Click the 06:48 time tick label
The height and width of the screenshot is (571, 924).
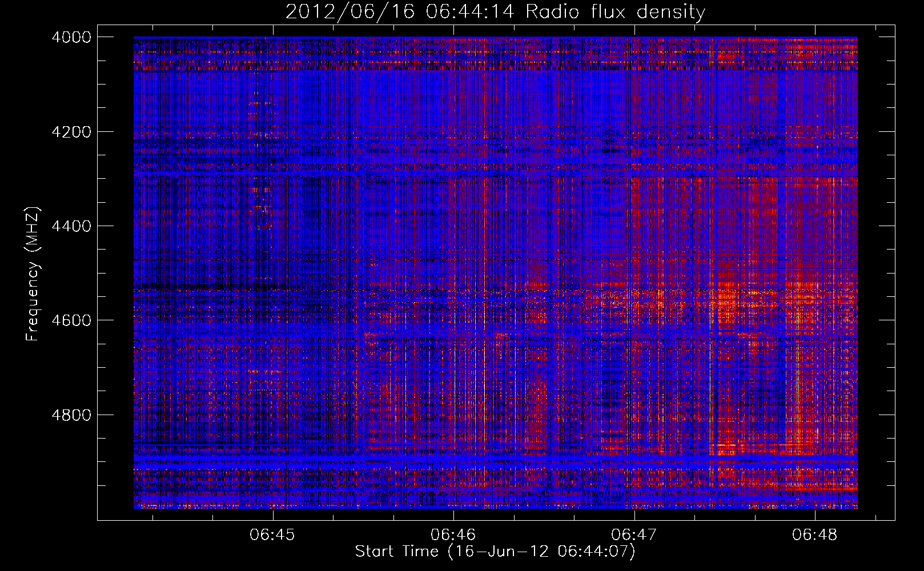pyautogui.click(x=815, y=534)
